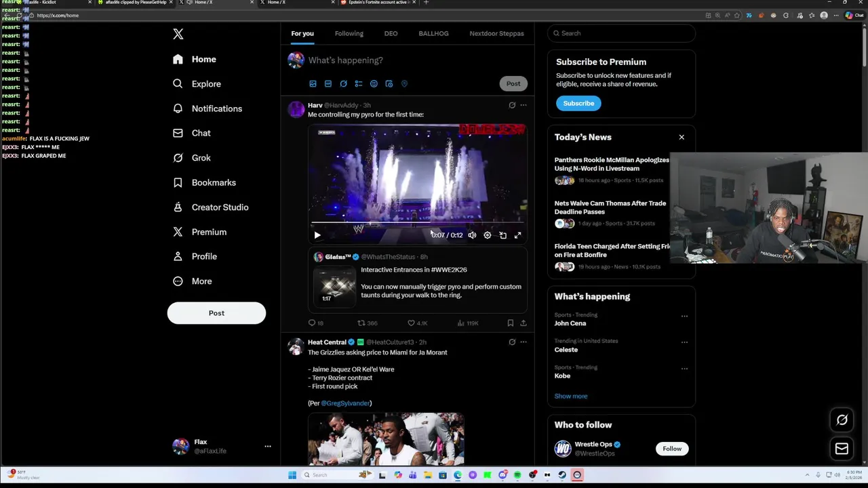868x488 pixels.
Task: Click the X logo in sidebar
Action: point(178,34)
